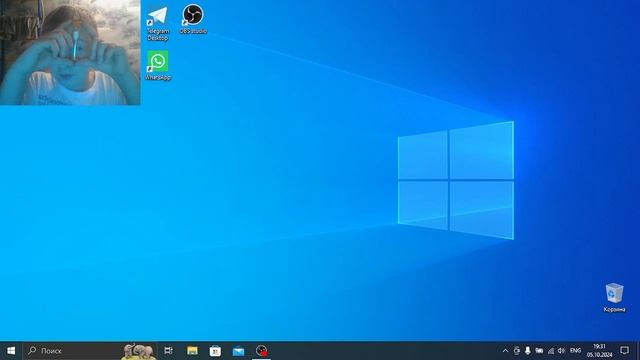Click the webcam preview overlay

[x=70, y=52]
